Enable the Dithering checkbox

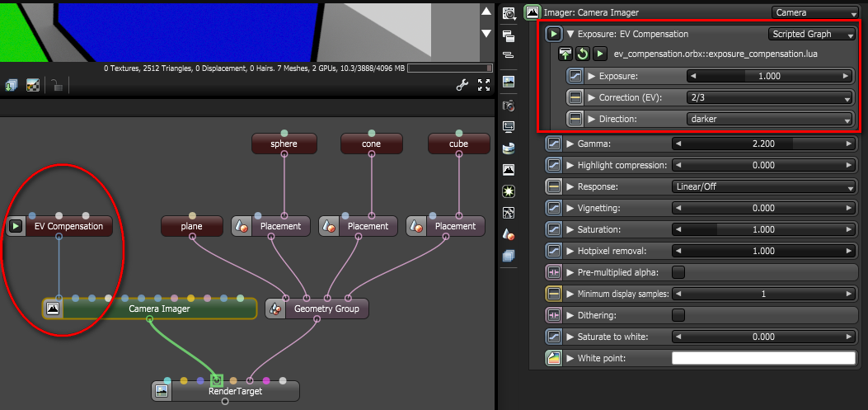pyautogui.click(x=678, y=315)
